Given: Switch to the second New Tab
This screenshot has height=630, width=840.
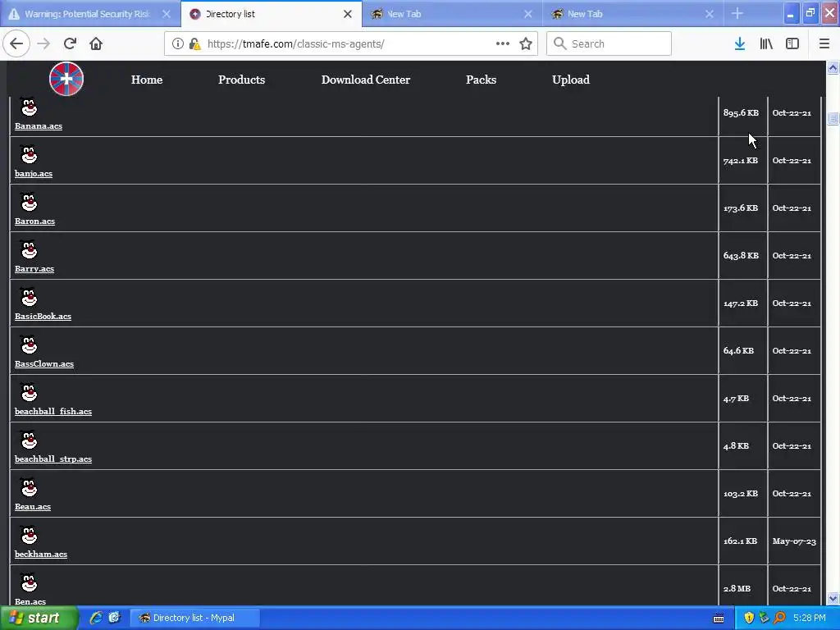Looking at the screenshot, I should pyautogui.click(x=632, y=14).
